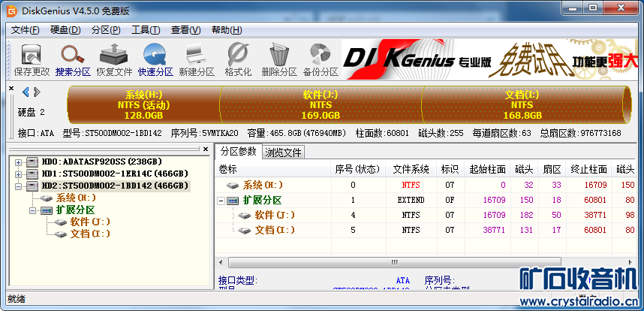Select HD1:ST500DM002-1ER14C(466GB) disk
The height and width of the screenshot is (311, 644).
pyautogui.click(x=115, y=174)
